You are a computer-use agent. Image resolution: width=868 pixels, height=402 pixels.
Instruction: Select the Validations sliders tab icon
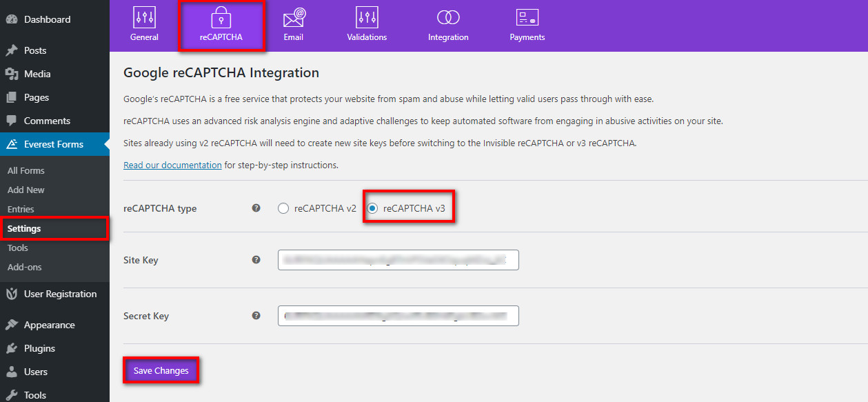(367, 17)
